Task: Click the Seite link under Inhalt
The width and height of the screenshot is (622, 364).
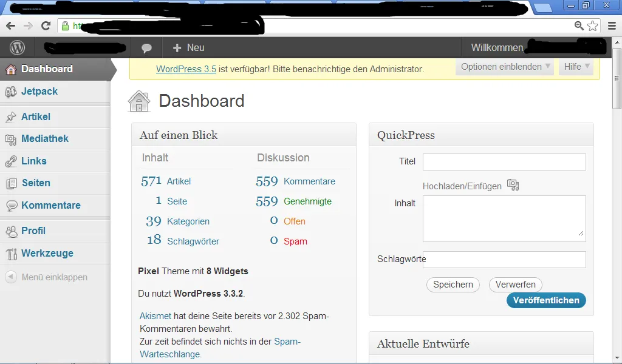Action: pyautogui.click(x=177, y=201)
